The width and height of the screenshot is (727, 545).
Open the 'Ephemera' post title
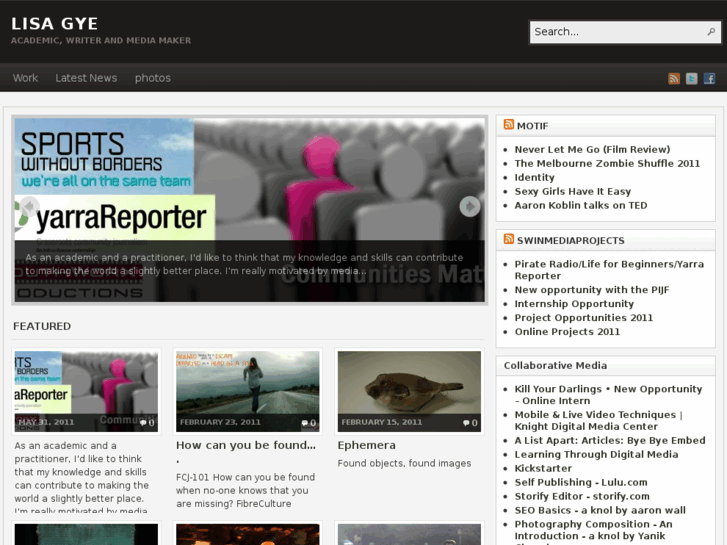coord(366,445)
